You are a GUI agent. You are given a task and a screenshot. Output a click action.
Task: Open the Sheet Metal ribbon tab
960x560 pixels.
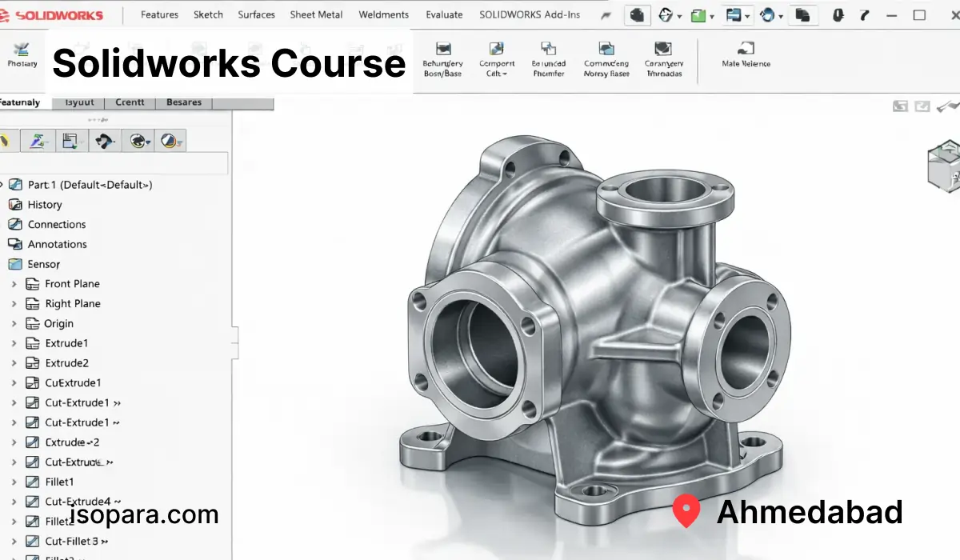[316, 15]
